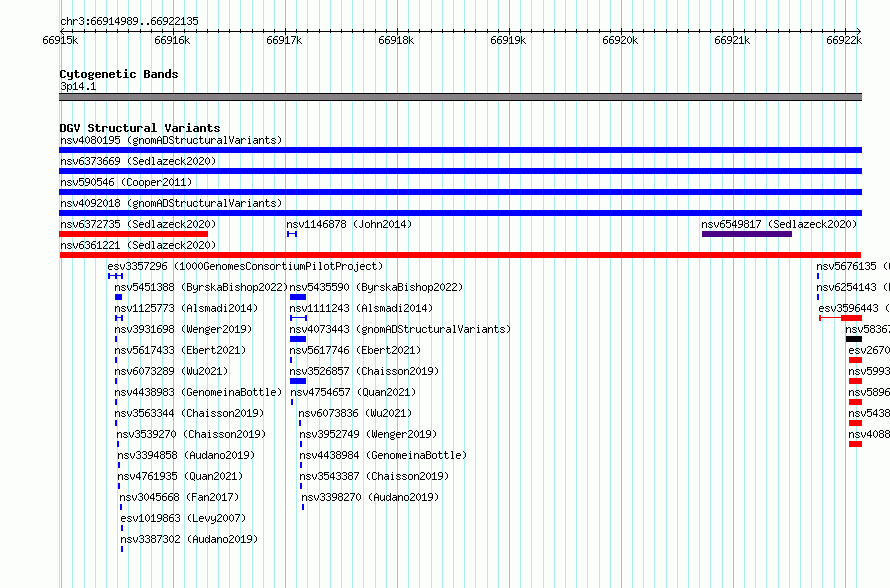The width and height of the screenshot is (890, 588).
Task: Open nsv5617746 (Ebert2021) label
Action: tap(355, 350)
